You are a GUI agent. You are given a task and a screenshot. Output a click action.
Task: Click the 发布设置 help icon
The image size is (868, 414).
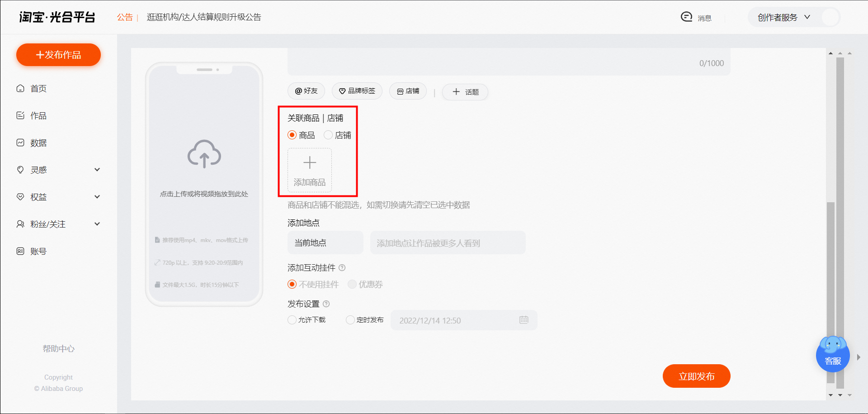pos(326,304)
